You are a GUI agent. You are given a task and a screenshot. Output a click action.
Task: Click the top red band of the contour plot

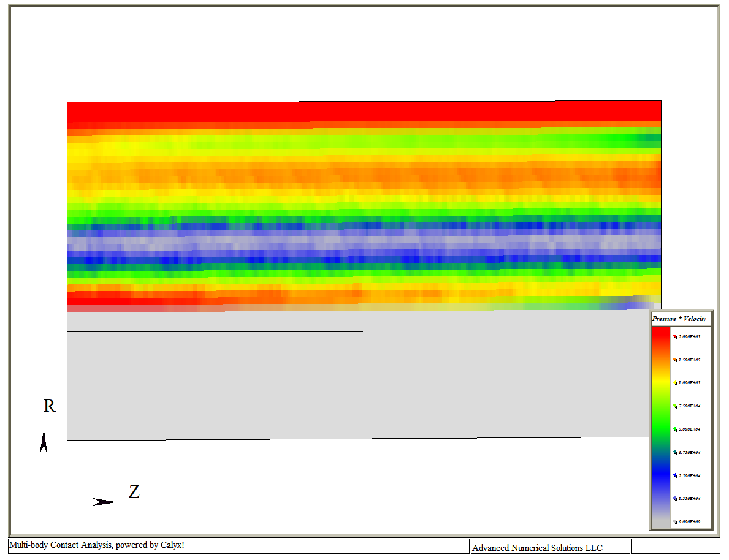pyautogui.click(x=364, y=112)
